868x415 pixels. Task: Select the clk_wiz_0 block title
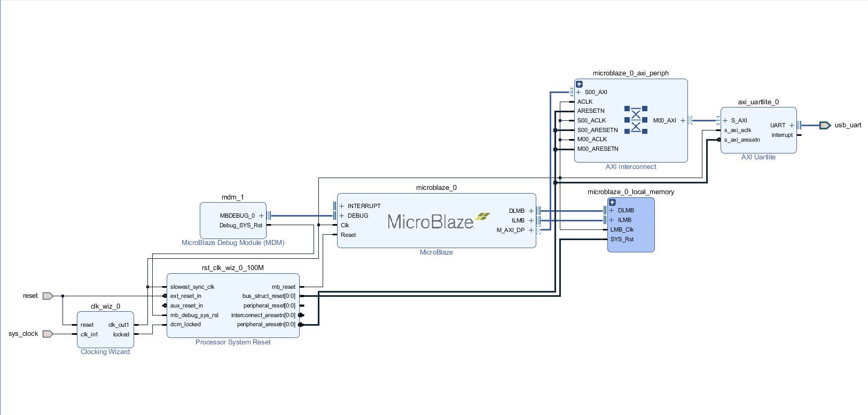click(105, 306)
